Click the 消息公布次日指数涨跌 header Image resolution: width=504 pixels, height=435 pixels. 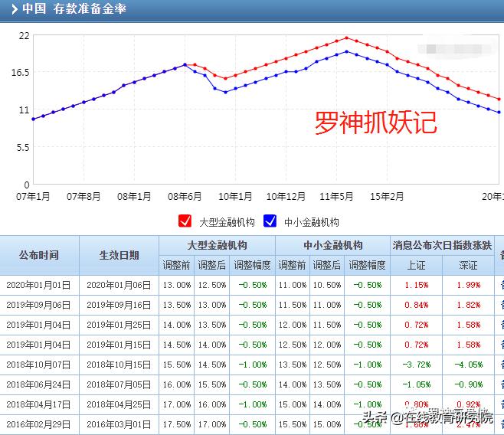click(442, 245)
